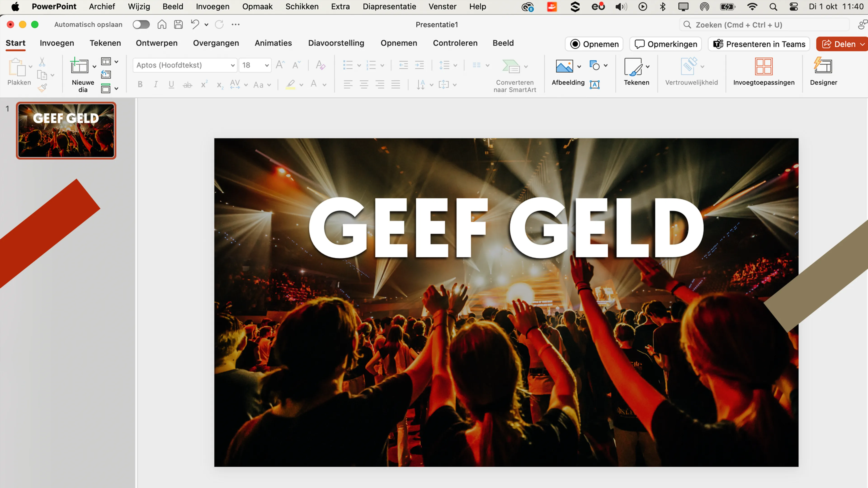Select the GEEF GELD slide thumbnail

point(66,131)
